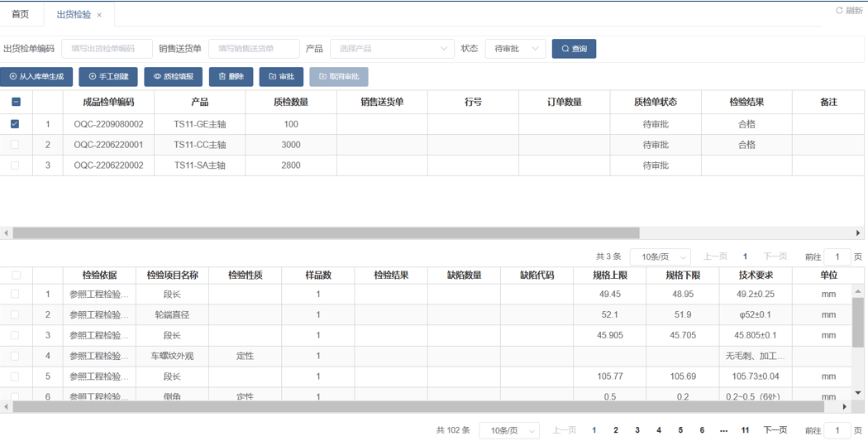The image size is (868, 441).
Task: Toggle select-all checkbox in lower inspection table
Action: tap(16, 275)
